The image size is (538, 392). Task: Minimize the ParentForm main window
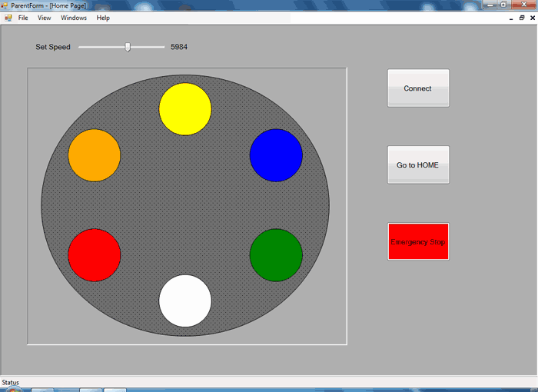coord(490,5)
